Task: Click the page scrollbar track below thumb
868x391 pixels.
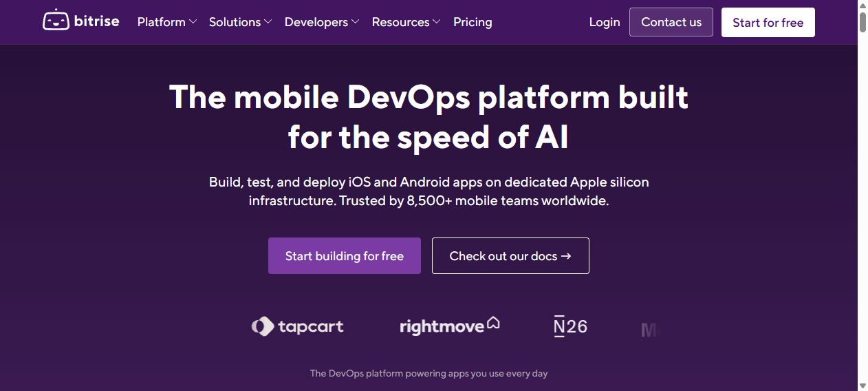Action: click(862, 207)
